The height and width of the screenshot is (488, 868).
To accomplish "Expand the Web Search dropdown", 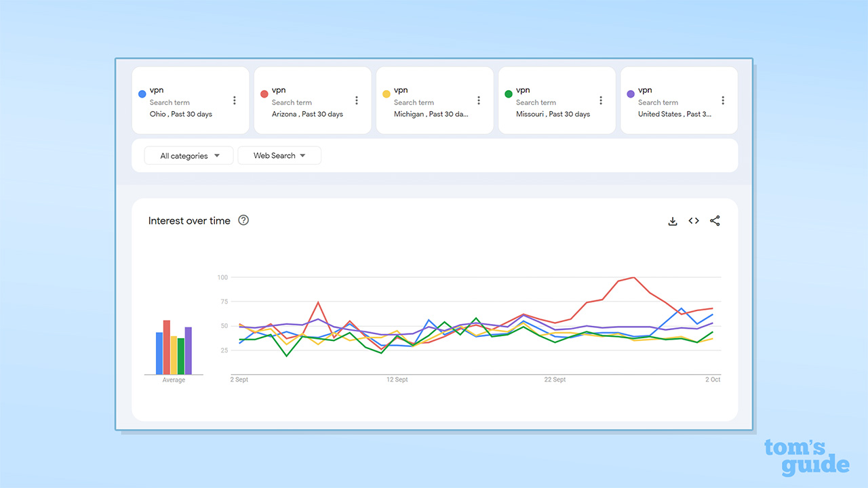I will click(x=279, y=156).
